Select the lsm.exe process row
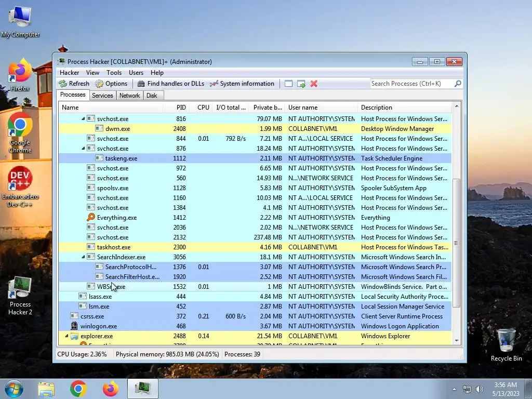This screenshot has height=399, width=532. coord(255,307)
